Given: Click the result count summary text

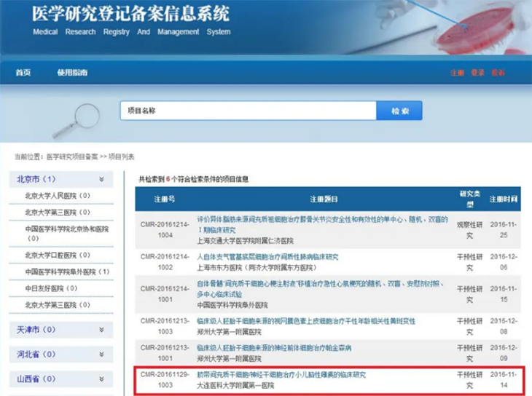Looking at the screenshot, I should [193, 179].
